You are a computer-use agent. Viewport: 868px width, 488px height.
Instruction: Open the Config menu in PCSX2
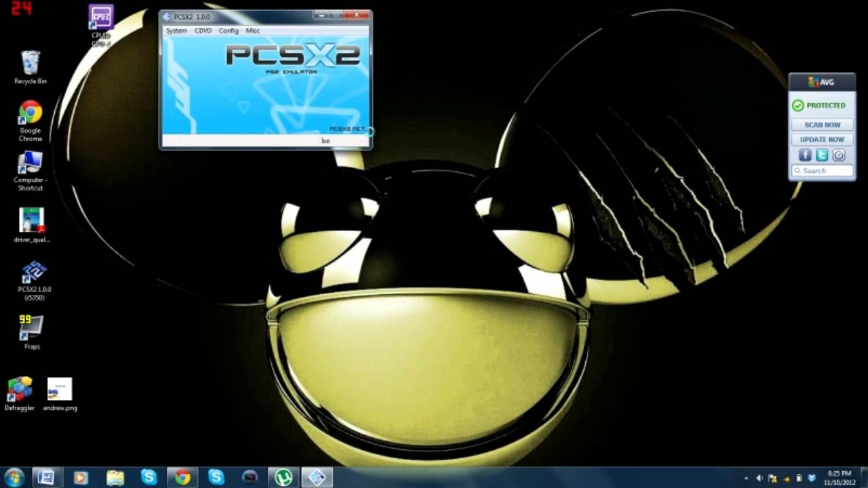click(x=229, y=31)
